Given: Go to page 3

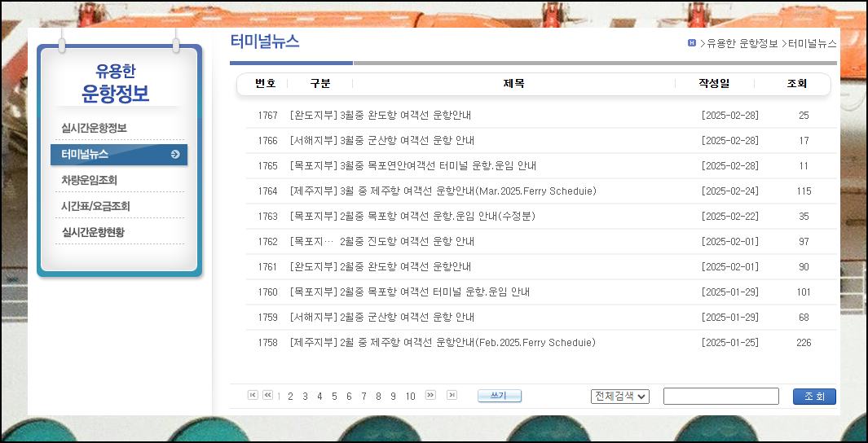Looking at the screenshot, I should 305,396.
